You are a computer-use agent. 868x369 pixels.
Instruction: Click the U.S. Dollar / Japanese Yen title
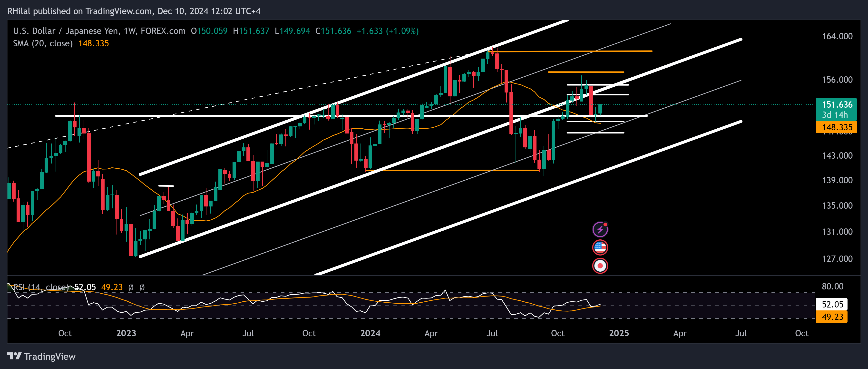tap(66, 31)
